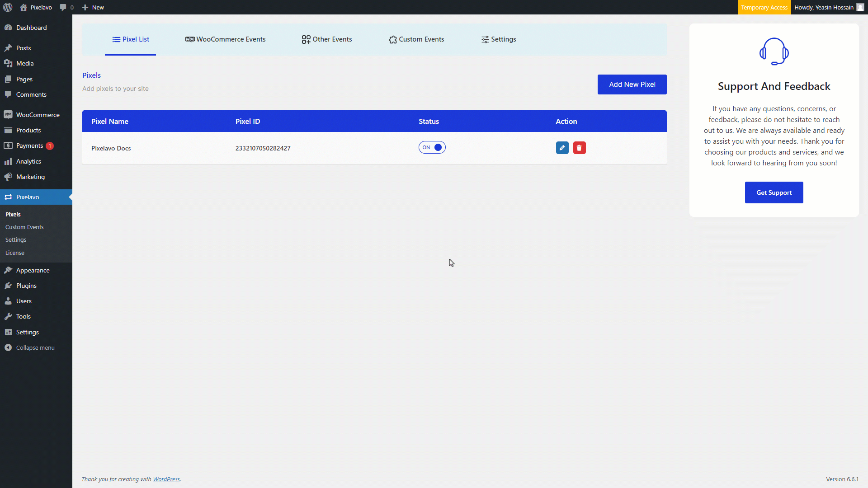Collapse the admin sidebar menu
The width and height of the screenshot is (868, 488).
tap(35, 347)
